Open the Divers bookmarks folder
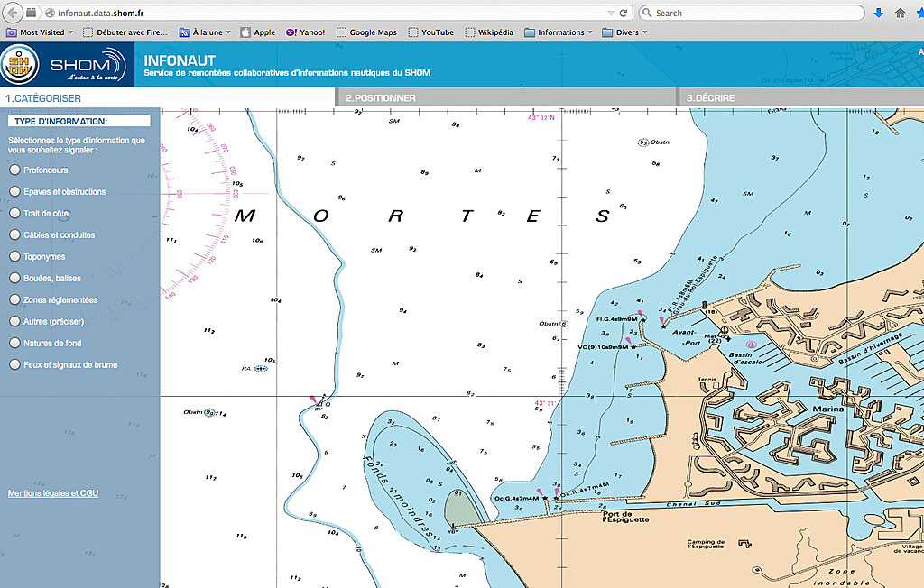924x588 pixels. 624,32
